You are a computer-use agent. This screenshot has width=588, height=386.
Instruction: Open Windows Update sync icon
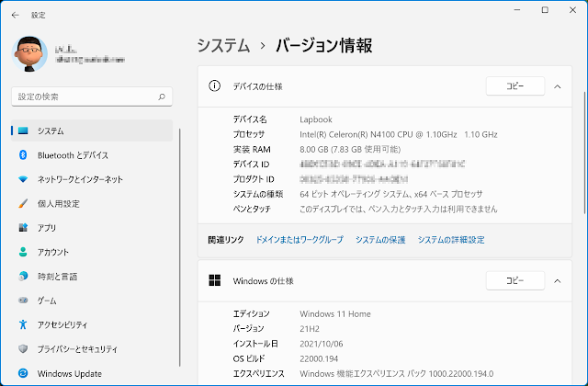click(x=23, y=373)
